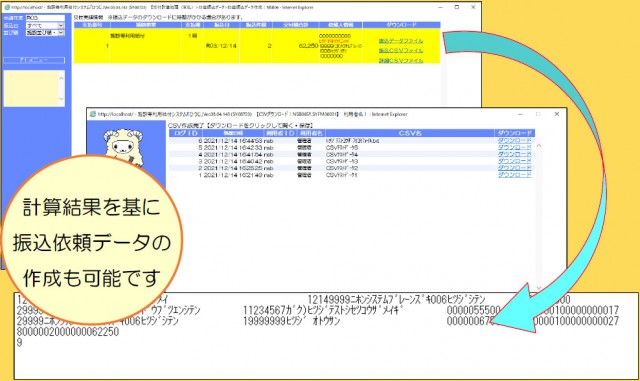Click the メニュー button in left sidebar
640x381 pixels.
pyautogui.click(x=34, y=60)
